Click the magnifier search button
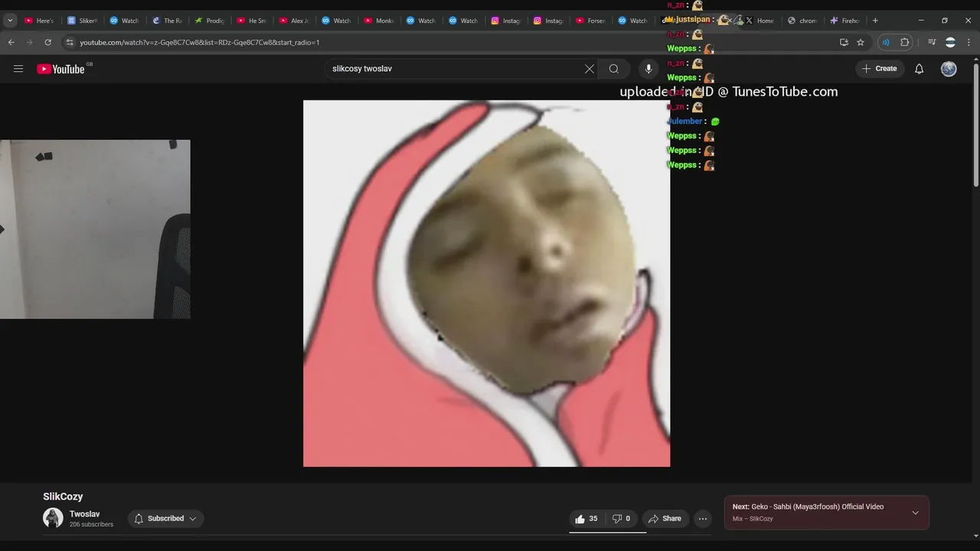This screenshot has height=551, width=980. (x=614, y=69)
